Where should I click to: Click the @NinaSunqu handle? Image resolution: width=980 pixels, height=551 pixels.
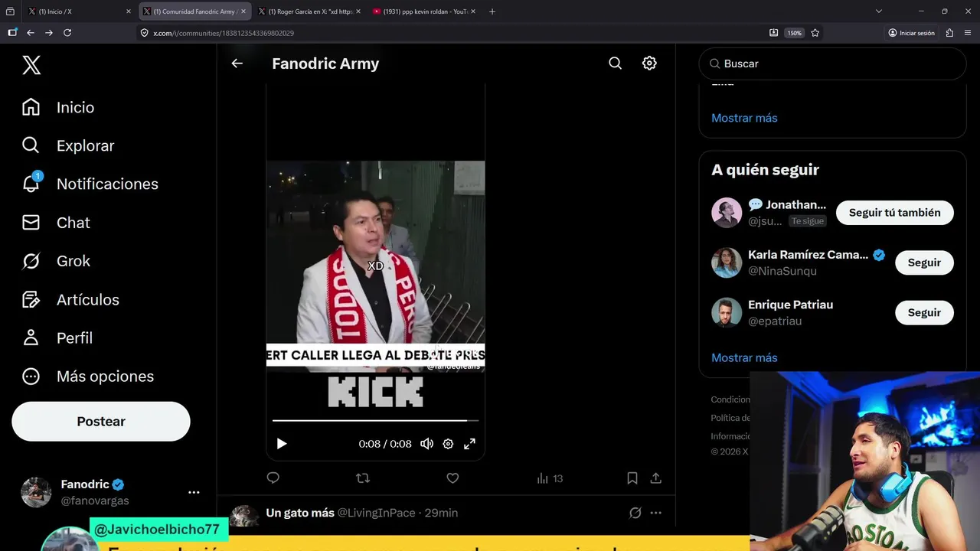click(782, 271)
